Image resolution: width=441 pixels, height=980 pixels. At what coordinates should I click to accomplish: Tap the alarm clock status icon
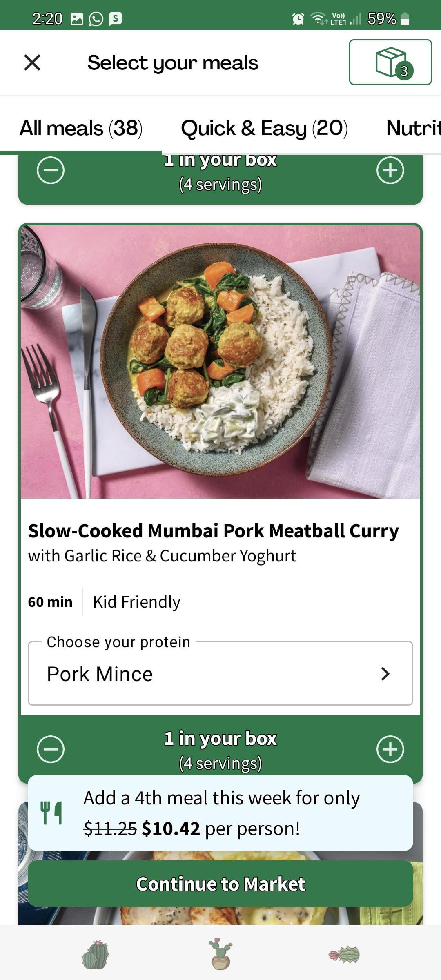tap(298, 18)
